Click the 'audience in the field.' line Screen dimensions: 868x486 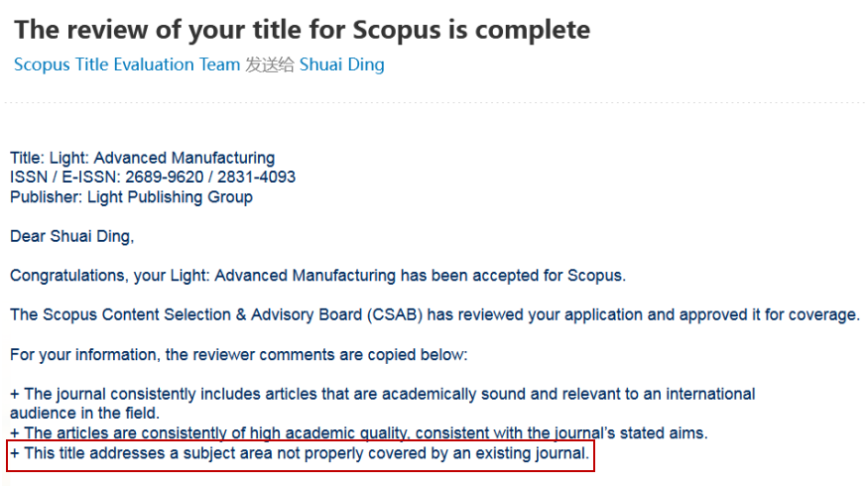pos(84,413)
